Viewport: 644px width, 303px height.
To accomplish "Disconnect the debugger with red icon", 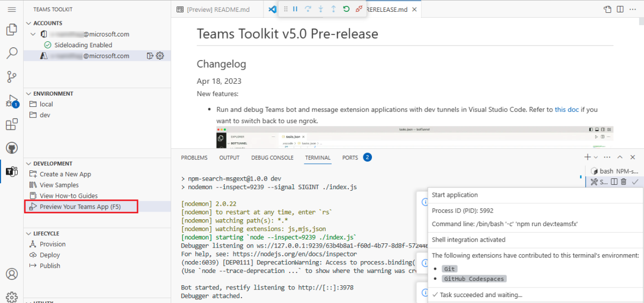I will 359,9.
